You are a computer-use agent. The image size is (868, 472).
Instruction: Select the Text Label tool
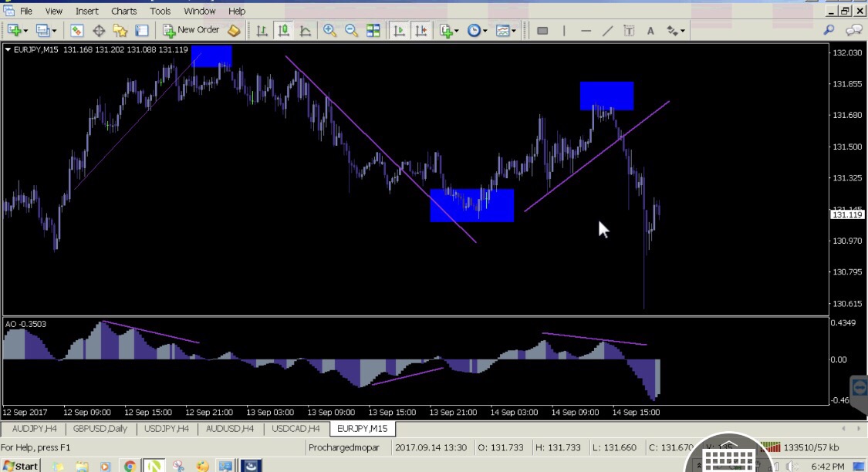629,30
